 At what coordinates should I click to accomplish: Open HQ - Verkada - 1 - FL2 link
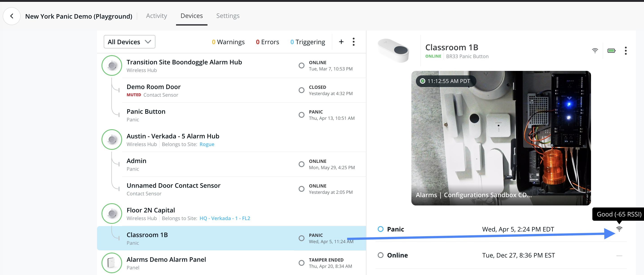(x=225, y=218)
